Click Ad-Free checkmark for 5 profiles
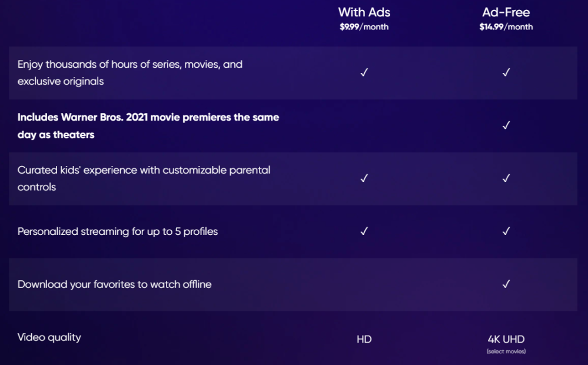588x365 pixels. 506,231
